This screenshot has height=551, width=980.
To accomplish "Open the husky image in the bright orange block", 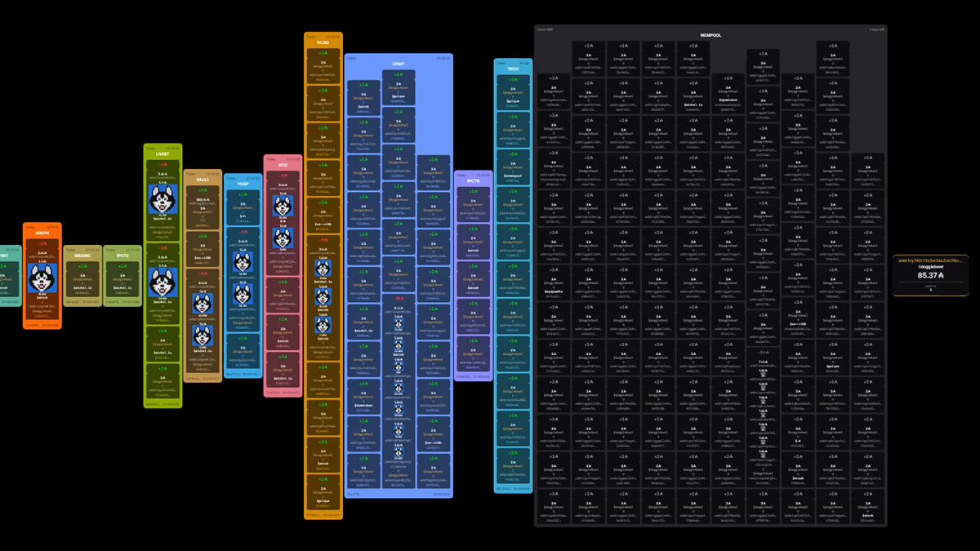I will coord(42,279).
